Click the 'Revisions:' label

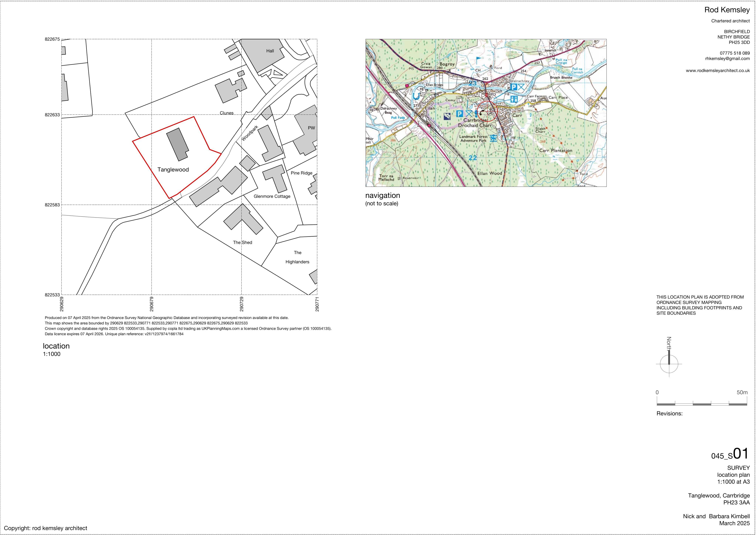[669, 413]
